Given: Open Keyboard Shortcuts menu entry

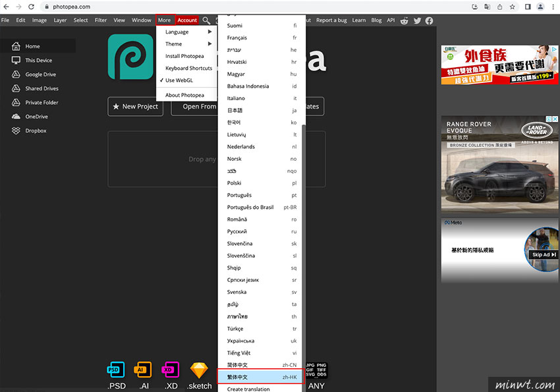Looking at the screenshot, I should [187, 69].
